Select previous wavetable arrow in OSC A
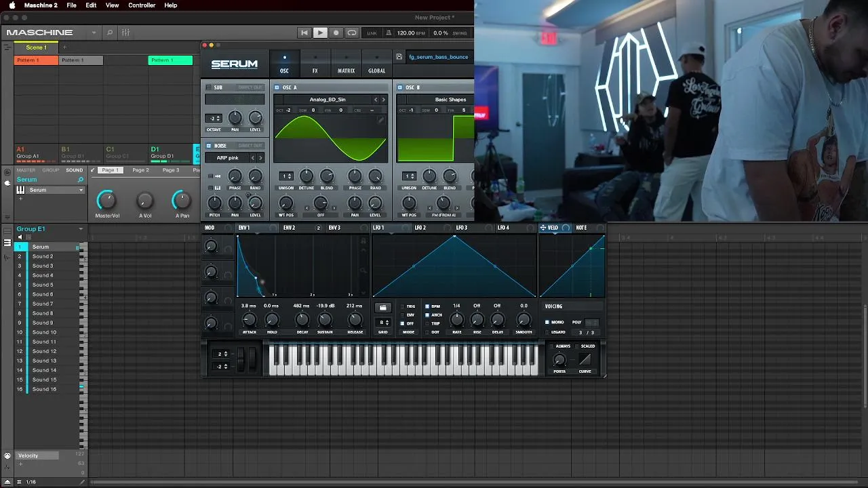The height and width of the screenshot is (488, 868). tap(376, 100)
